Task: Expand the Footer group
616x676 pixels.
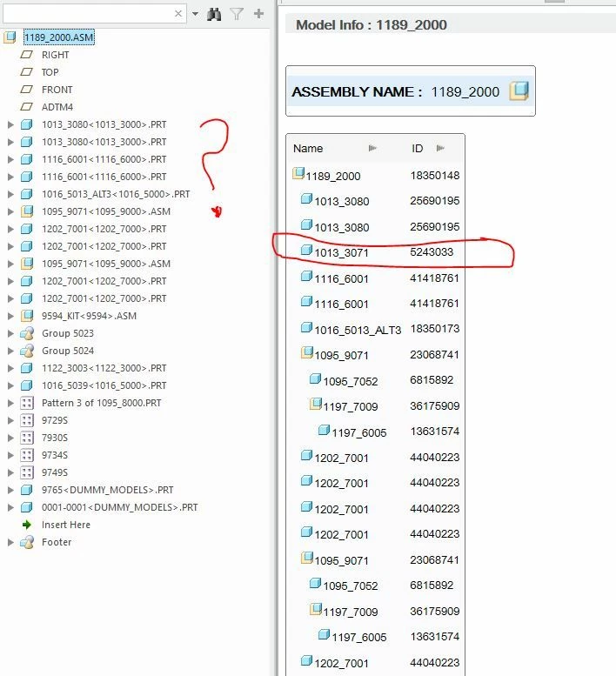Action: (x=10, y=542)
